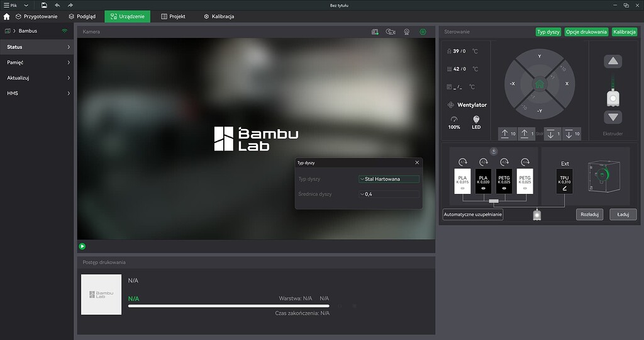644x340 pixels.
Task: Click eye icon on white PLA slot
Action: point(462,189)
